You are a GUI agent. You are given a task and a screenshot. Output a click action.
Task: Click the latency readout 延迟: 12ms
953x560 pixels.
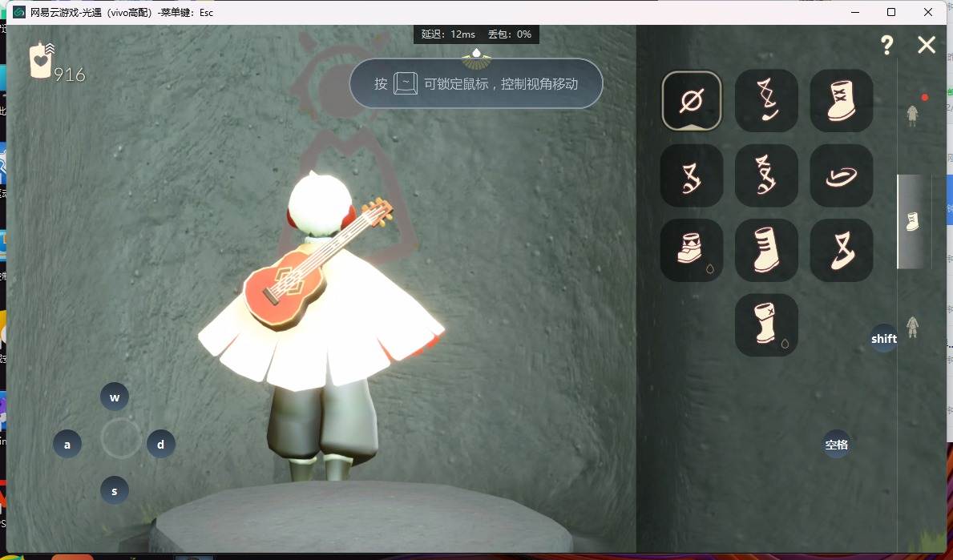(449, 34)
